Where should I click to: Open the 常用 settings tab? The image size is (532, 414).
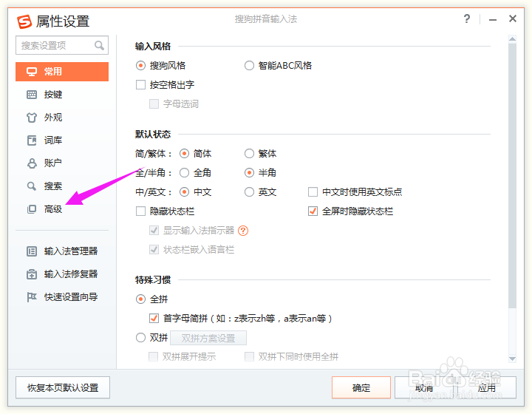[x=62, y=72]
